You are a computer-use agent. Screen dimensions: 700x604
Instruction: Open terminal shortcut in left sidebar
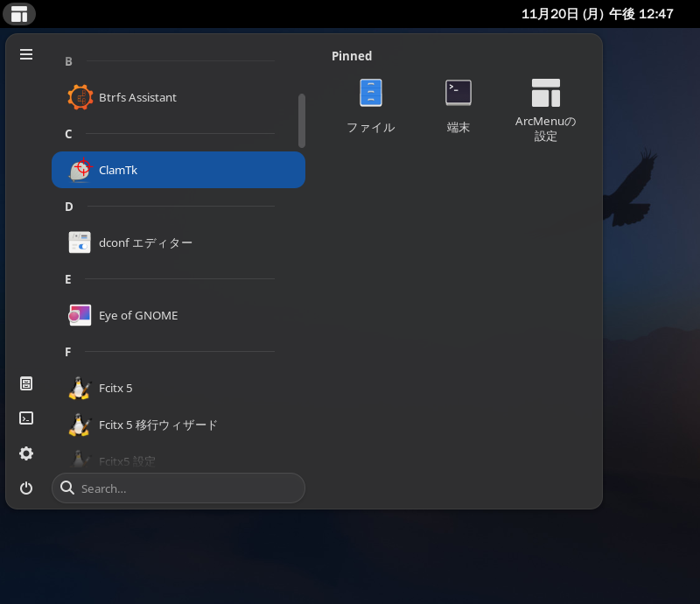click(26, 418)
